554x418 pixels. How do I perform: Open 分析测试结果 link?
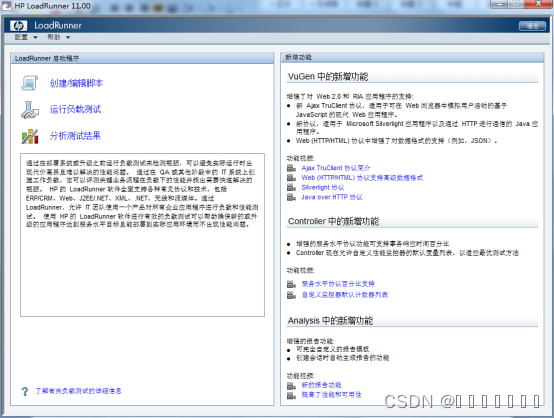coord(75,136)
